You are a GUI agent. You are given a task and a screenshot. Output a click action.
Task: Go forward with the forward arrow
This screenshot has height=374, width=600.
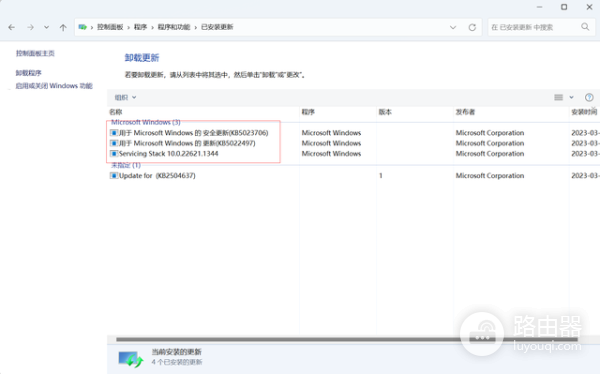[x=30, y=27]
